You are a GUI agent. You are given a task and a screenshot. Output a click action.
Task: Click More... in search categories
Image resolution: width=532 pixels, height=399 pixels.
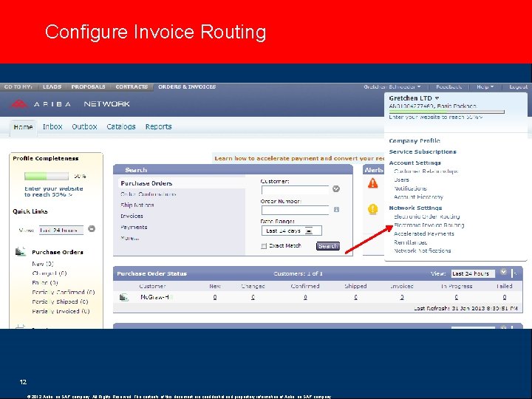pyautogui.click(x=129, y=238)
